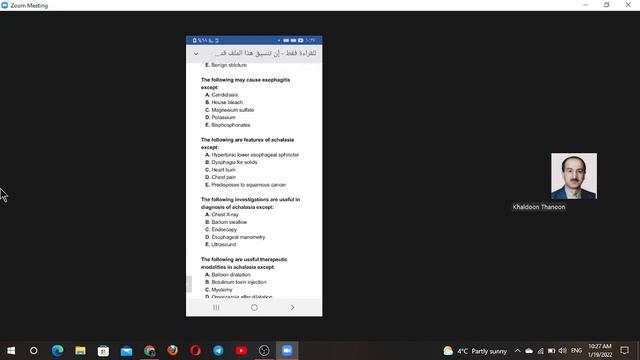Restore down the Zoom Meeting window
Viewport: 640px width, 360px height.
click(x=607, y=5)
